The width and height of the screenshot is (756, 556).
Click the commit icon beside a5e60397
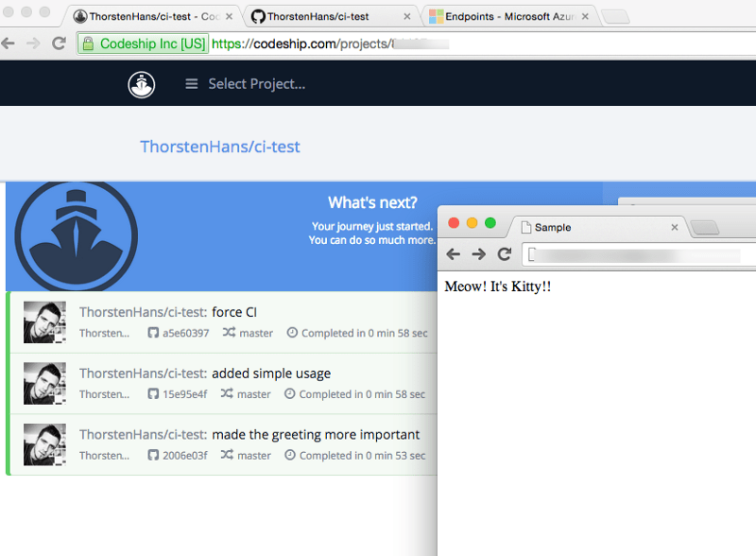[x=153, y=333]
